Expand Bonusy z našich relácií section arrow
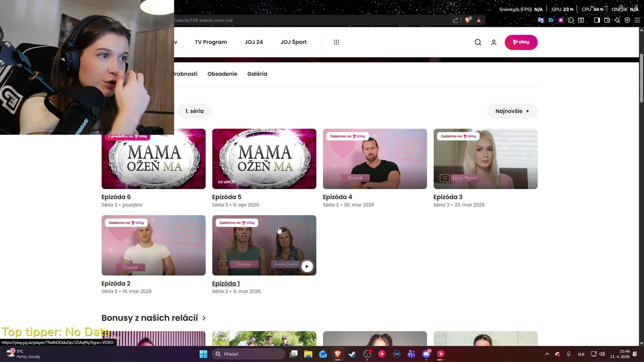This screenshot has width=644, height=362. click(204, 318)
